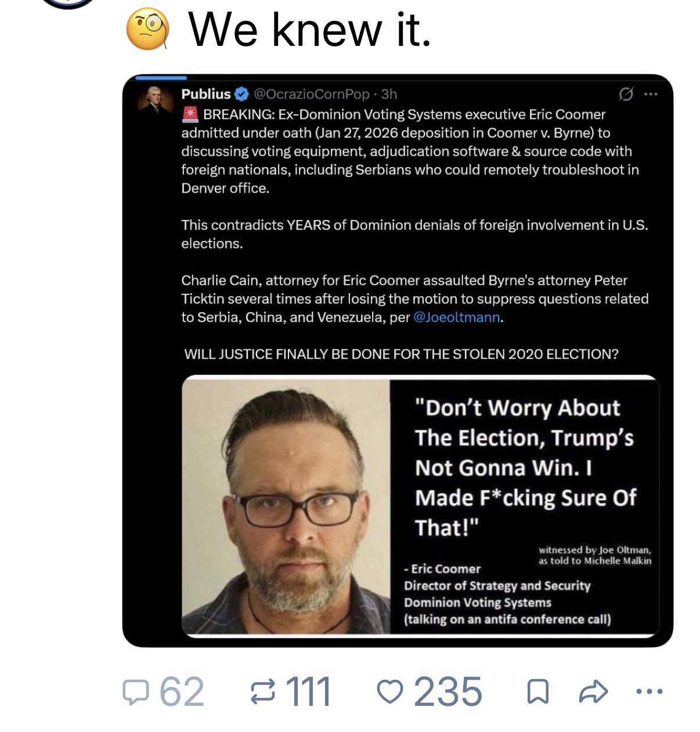Screen dimensions: 700x732
Task: Click the slashed-circle icon on quoted tweet
Action: (x=626, y=94)
